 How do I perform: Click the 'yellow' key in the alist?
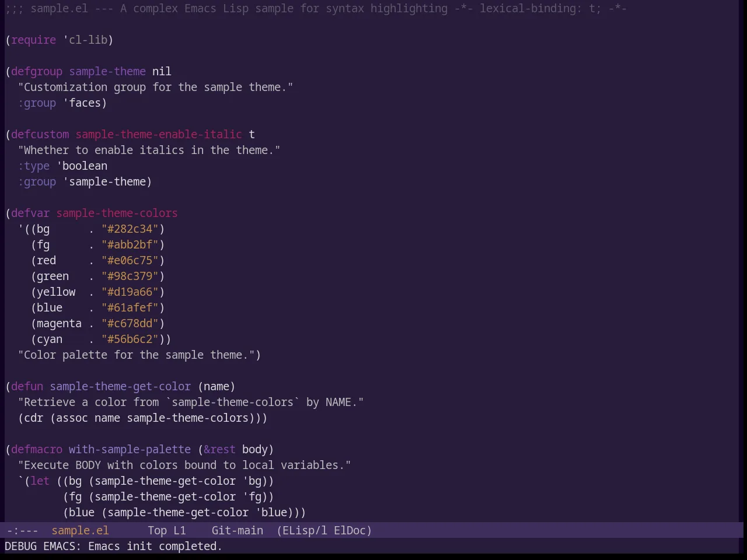(56, 292)
